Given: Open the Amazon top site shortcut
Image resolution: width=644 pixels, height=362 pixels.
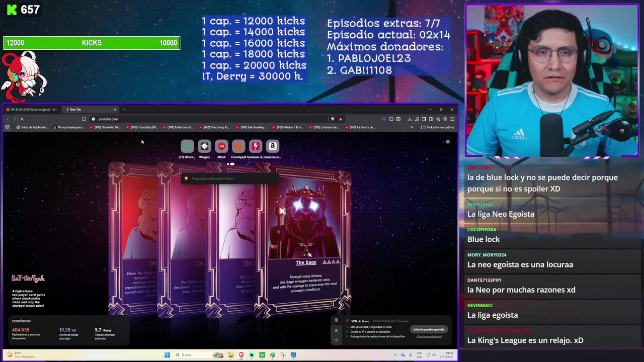Looking at the screenshot, I should (x=273, y=146).
